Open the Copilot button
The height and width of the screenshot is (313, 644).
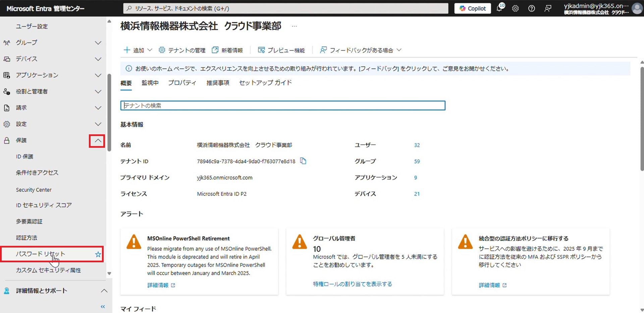(472, 8)
